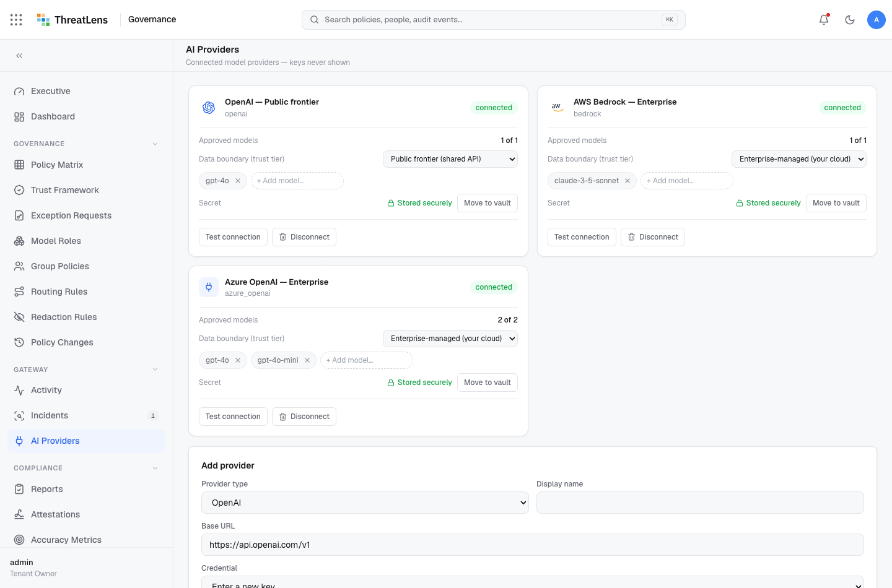This screenshot has width=892, height=588.
Task: Open Azure OpenAI trust tier dropdown
Action: (x=450, y=339)
